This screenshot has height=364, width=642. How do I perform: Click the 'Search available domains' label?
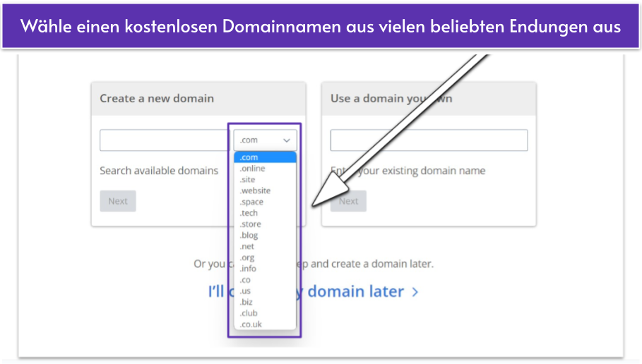[159, 171]
